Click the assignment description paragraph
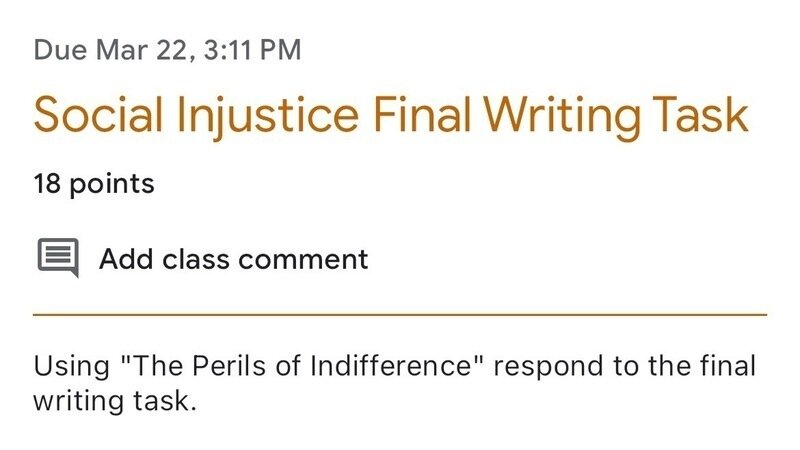Screen dimensions: 800x450 [x=395, y=382]
